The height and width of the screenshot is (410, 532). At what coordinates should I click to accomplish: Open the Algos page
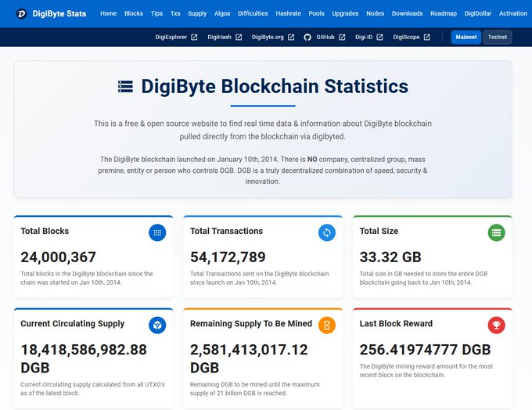coord(222,13)
